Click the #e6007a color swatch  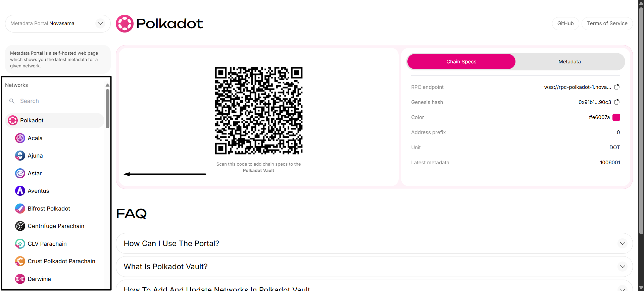pos(616,117)
